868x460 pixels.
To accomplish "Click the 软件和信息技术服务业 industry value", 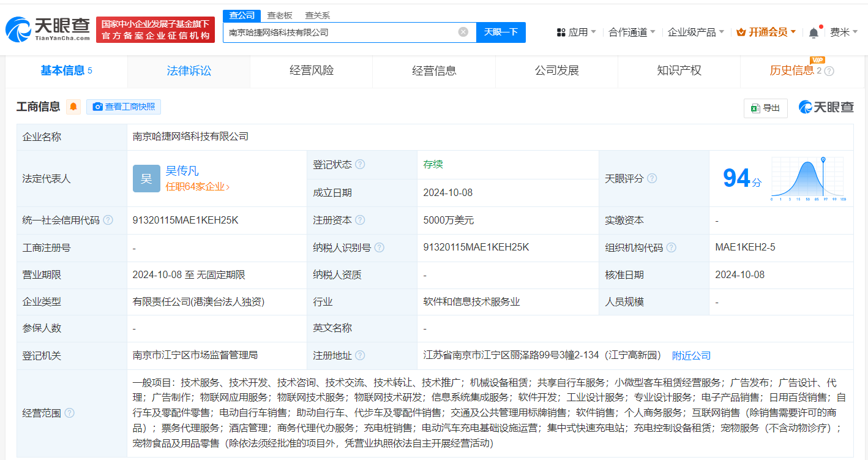I will coord(472,301).
